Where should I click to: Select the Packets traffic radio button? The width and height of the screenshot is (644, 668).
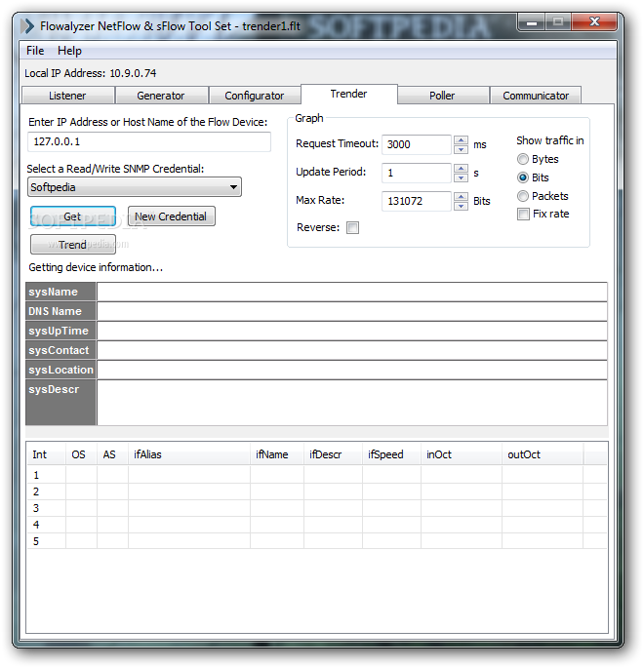[x=523, y=196]
